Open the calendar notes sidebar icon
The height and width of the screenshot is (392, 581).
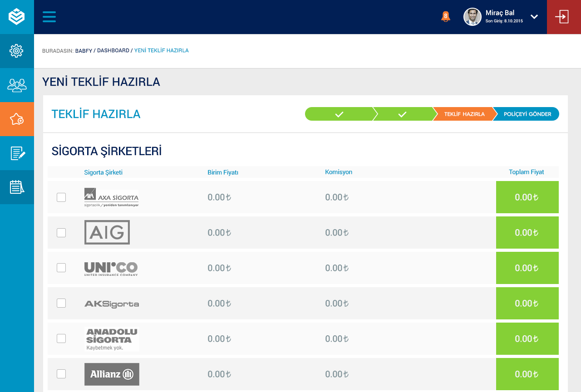pyautogui.click(x=17, y=187)
